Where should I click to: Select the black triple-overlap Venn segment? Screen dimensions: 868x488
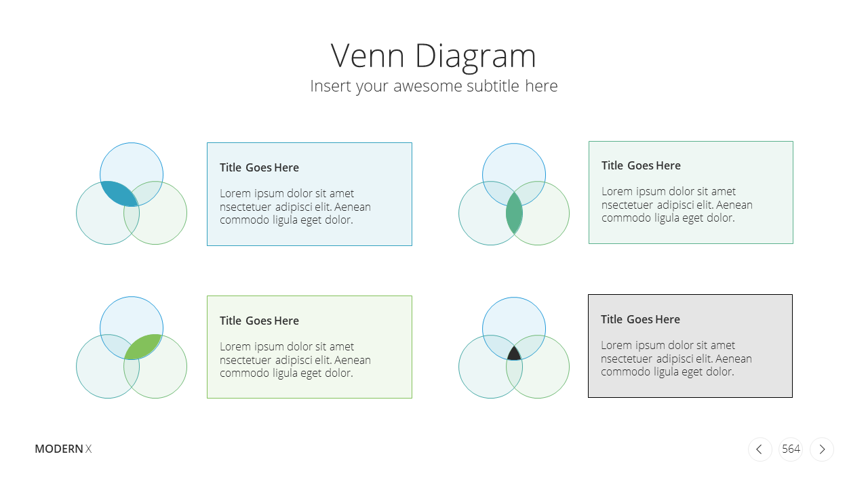(514, 353)
